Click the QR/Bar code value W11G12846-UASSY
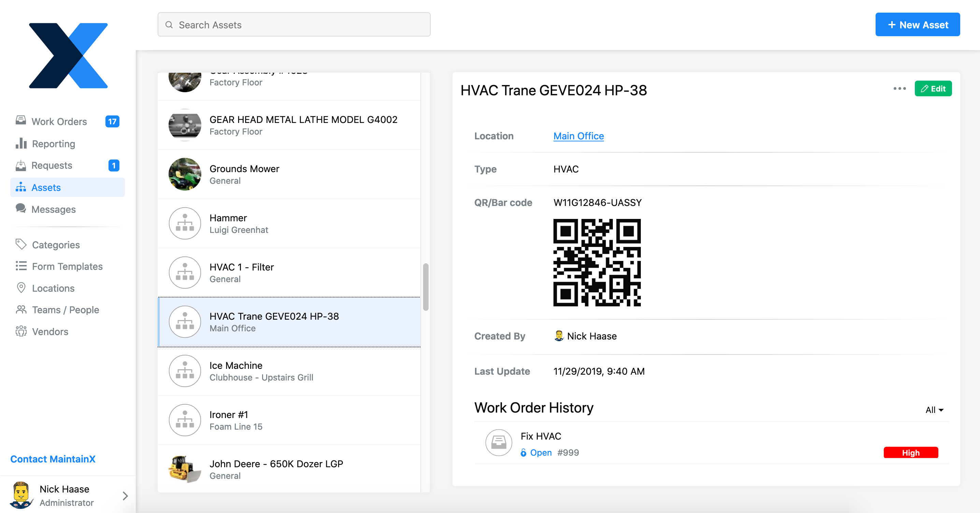The height and width of the screenshot is (513, 980). (x=597, y=202)
